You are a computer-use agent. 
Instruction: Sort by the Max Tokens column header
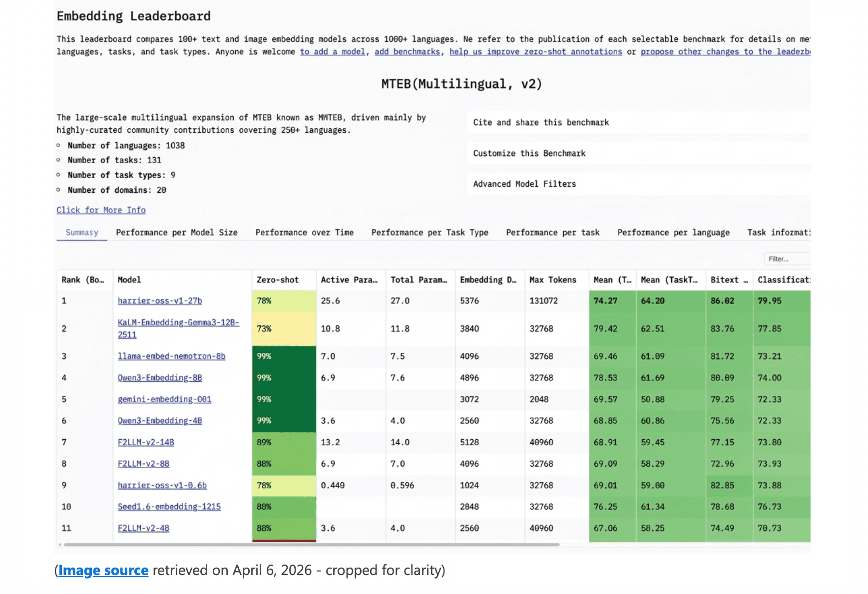pyautogui.click(x=557, y=280)
